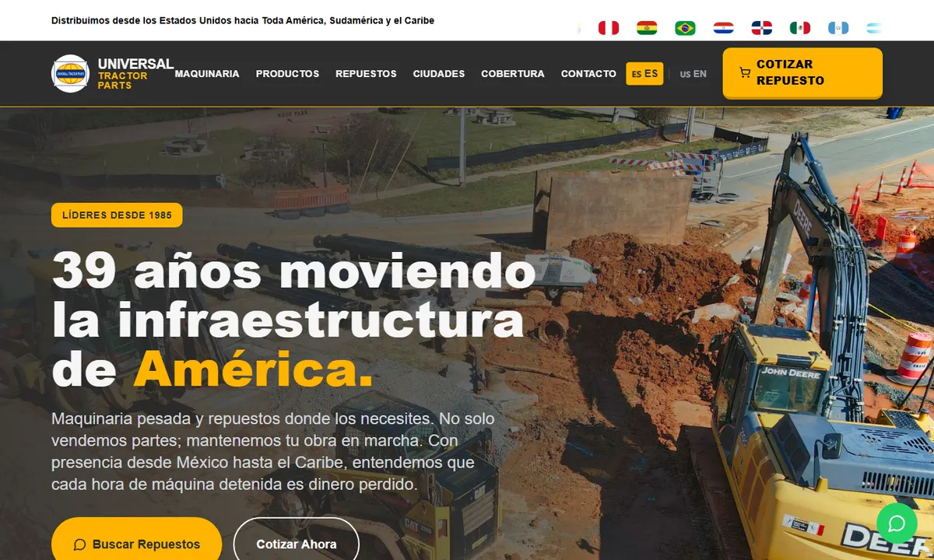Image resolution: width=934 pixels, height=560 pixels.
Task: Open the Ciudades menu item
Action: 439,74
